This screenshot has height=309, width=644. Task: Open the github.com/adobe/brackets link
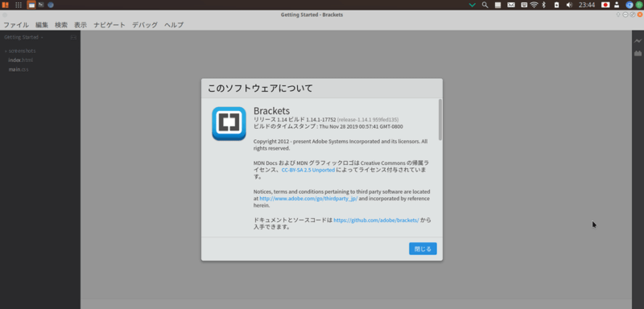pyautogui.click(x=376, y=220)
